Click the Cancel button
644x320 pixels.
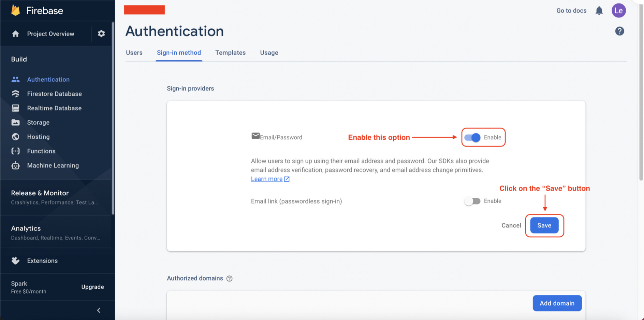[511, 225]
